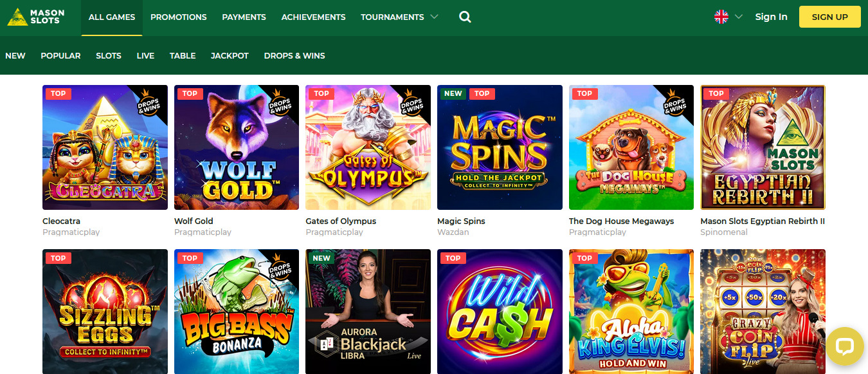
Task: Click Pragmaticplay label under Gates of Olympus
Action: (x=334, y=232)
